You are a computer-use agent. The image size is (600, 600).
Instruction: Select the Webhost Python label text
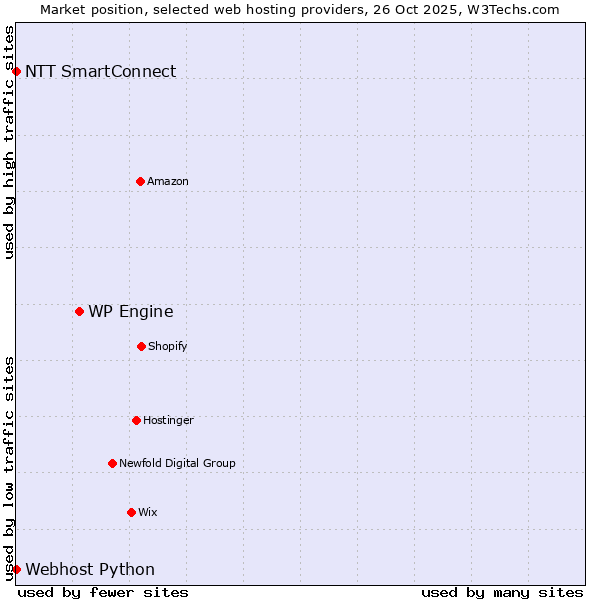tap(90, 569)
